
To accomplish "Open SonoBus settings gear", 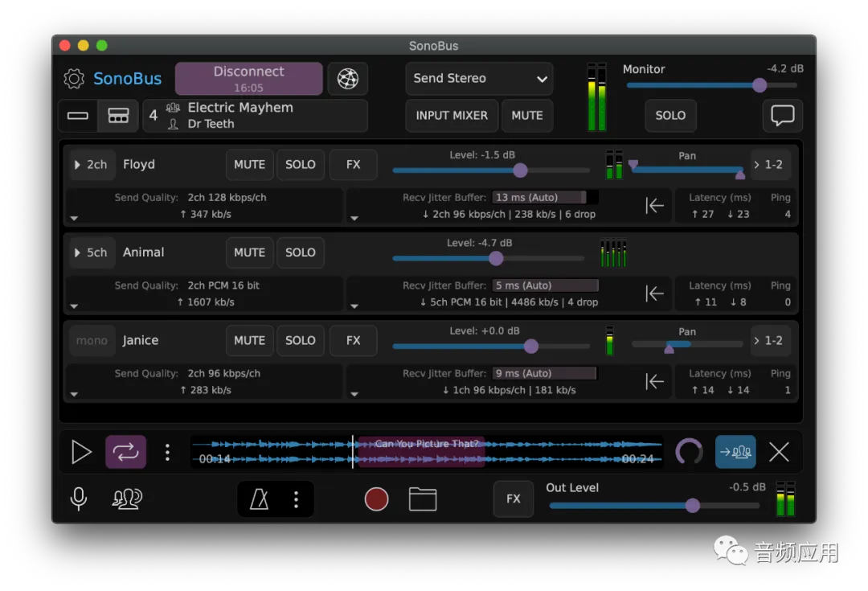I will pyautogui.click(x=74, y=79).
